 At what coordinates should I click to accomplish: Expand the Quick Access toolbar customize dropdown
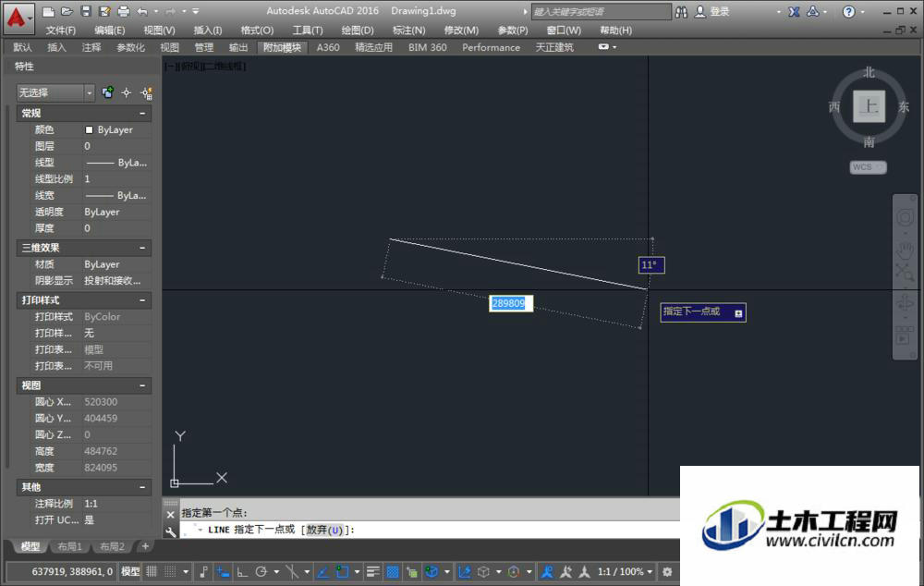(x=196, y=11)
